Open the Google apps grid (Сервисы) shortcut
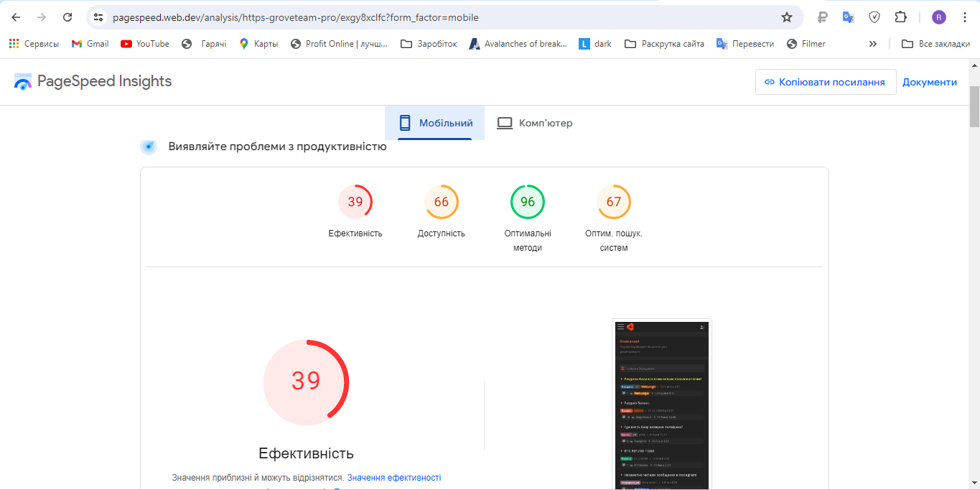 pos(14,44)
